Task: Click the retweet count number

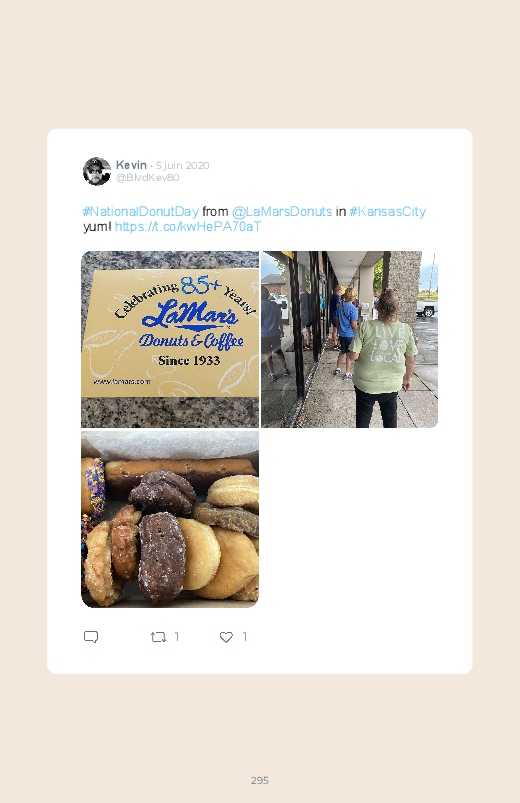Action: tap(177, 637)
